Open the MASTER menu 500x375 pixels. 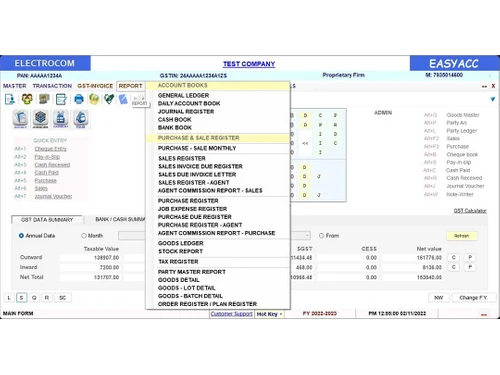pyautogui.click(x=15, y=86)
